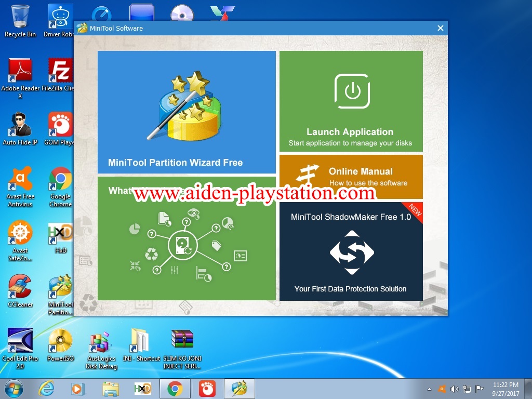Click the eye icon in the green tile
The image size is (532, 399).
tap(194, 214)
